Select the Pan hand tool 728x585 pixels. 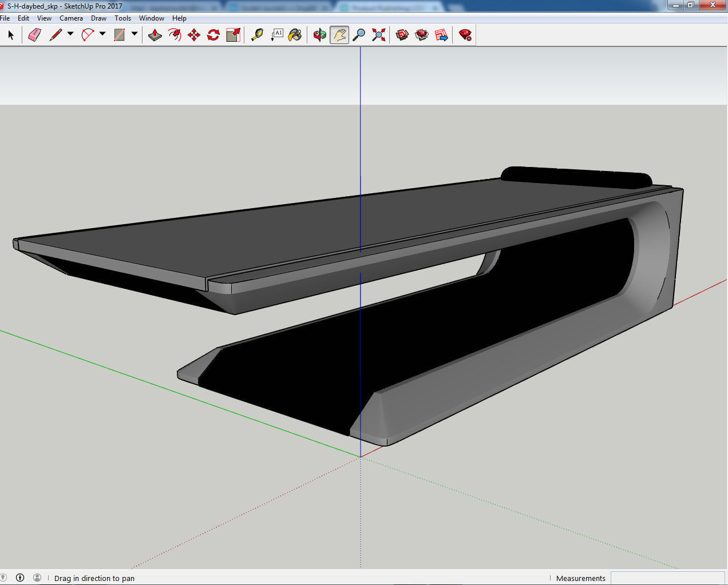tap(339, 35)
